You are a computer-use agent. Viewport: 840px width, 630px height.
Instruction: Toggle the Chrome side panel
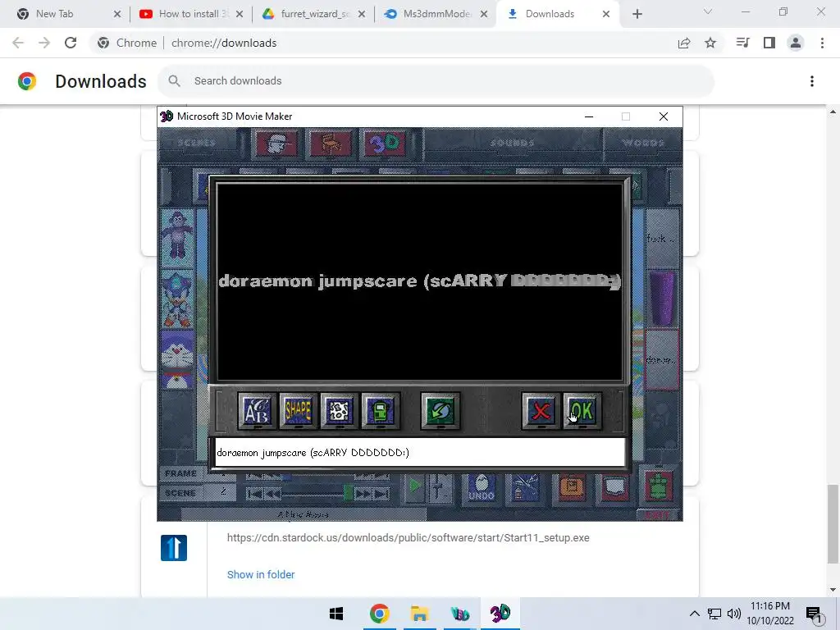[x=769, y=43]
